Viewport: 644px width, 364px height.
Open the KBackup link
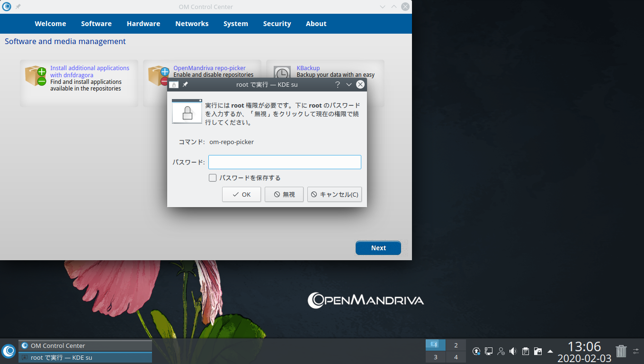click(308, 68)
